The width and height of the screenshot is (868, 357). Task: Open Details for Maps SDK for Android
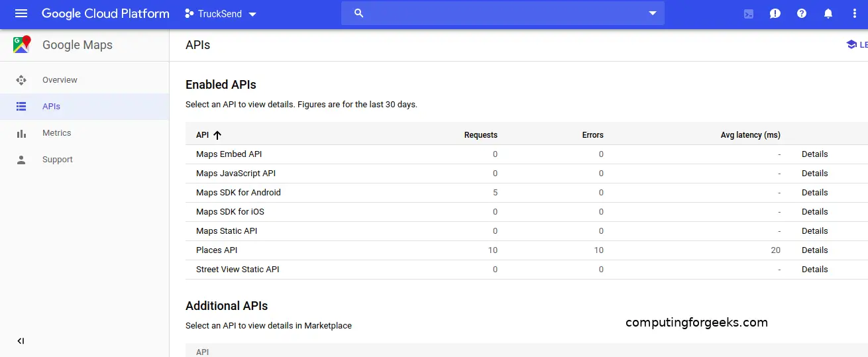(814, 193)
